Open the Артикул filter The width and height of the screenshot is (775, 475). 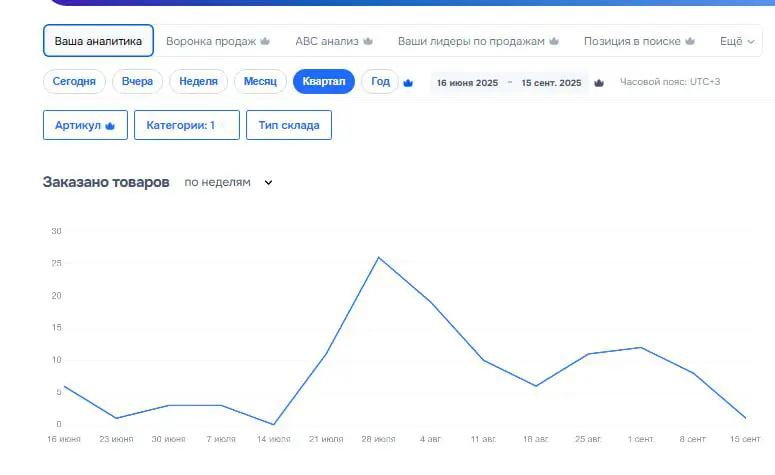point(85,125)
